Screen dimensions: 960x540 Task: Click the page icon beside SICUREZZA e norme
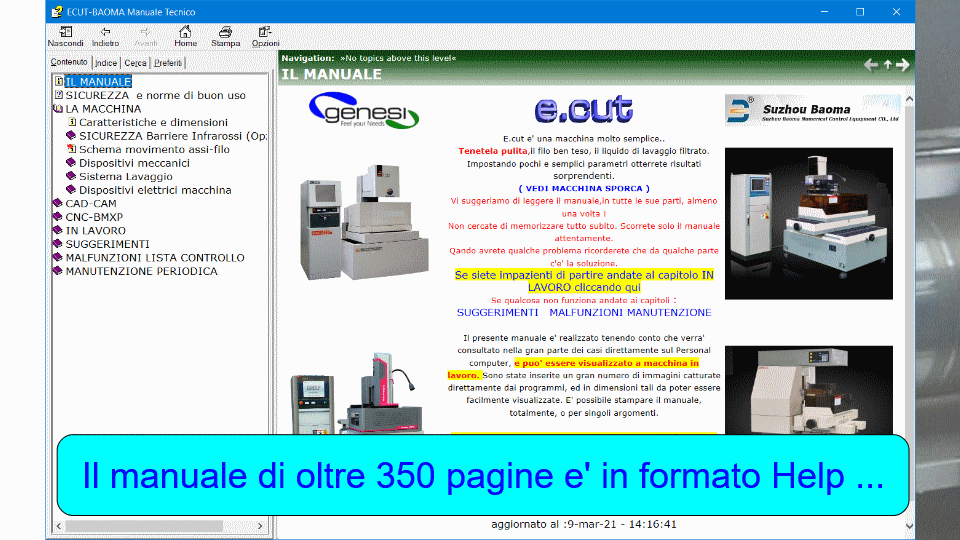[59, 94]
